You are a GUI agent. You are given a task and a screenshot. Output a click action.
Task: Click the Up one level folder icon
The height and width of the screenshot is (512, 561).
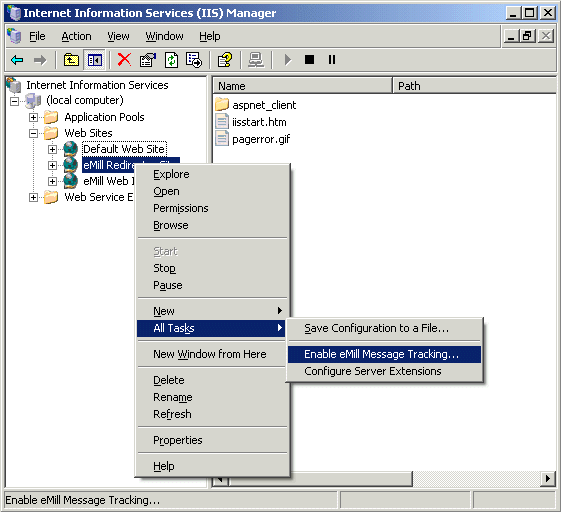[71, 60]
